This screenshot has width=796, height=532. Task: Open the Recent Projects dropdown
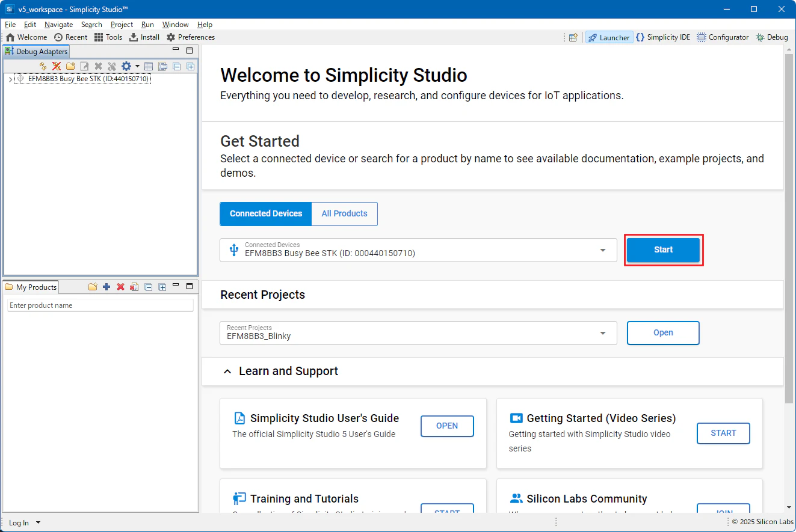click(x=418, y=333)
